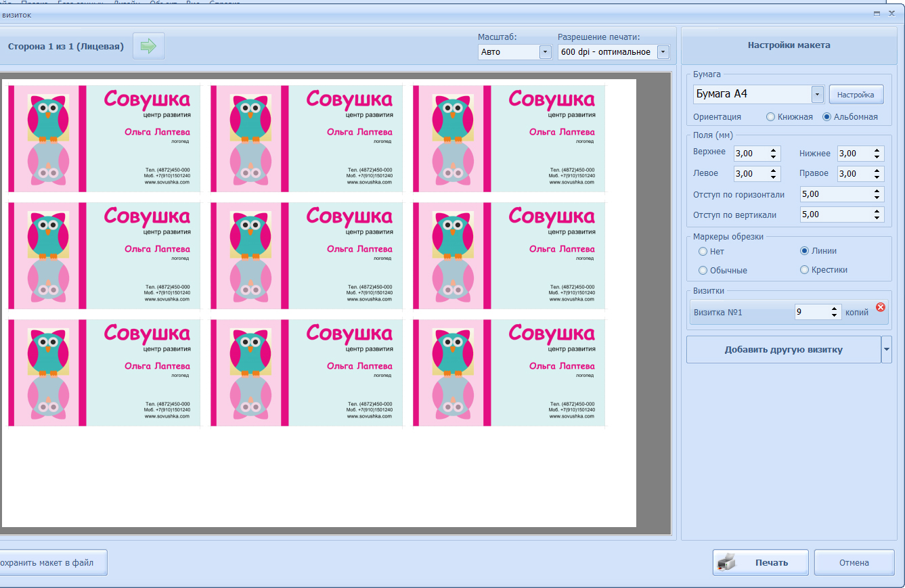The height and width of the screenshot is (588, 905).
Task: Click the Сторона 1 из 1 (Лицевая) label
Action: (66, 46)
